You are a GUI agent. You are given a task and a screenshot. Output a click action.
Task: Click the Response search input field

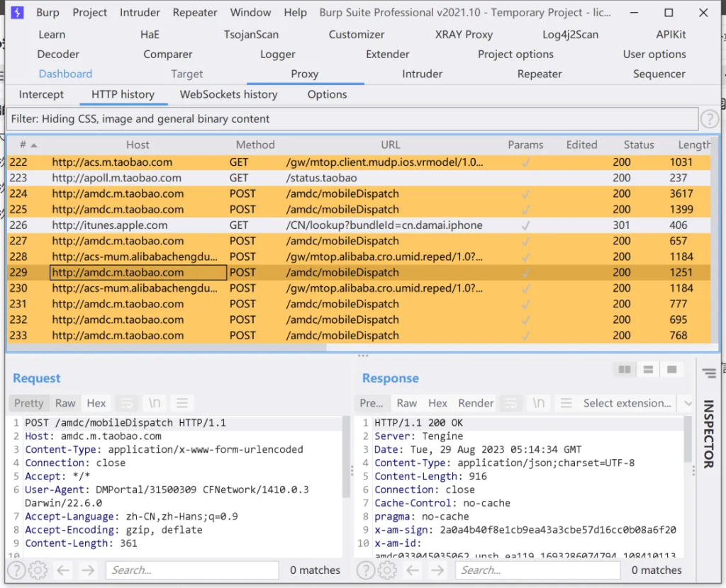point(535,570)
